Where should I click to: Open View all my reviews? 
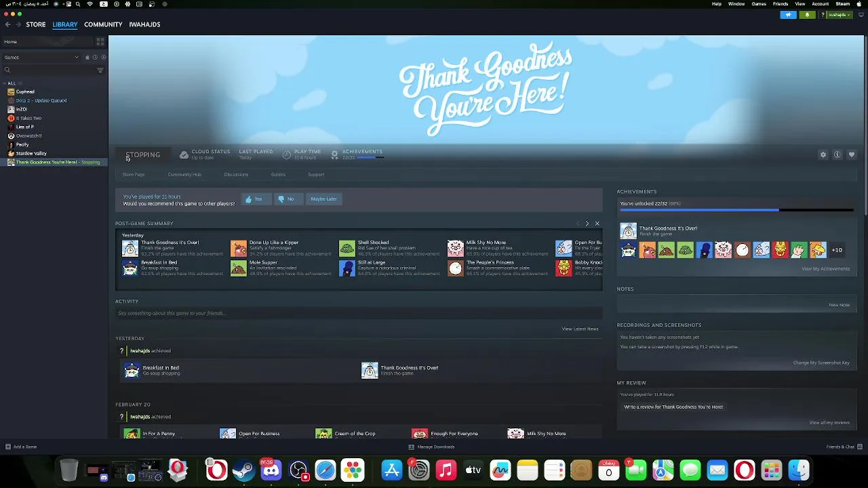(x=829, y=422)
